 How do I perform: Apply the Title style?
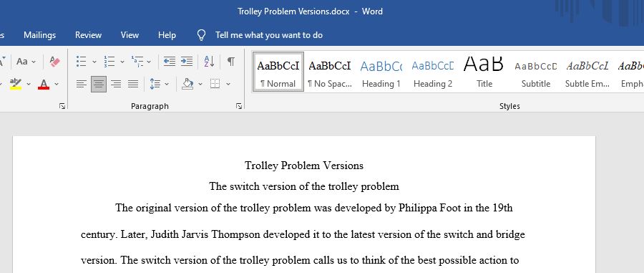[x=484, y=71]
